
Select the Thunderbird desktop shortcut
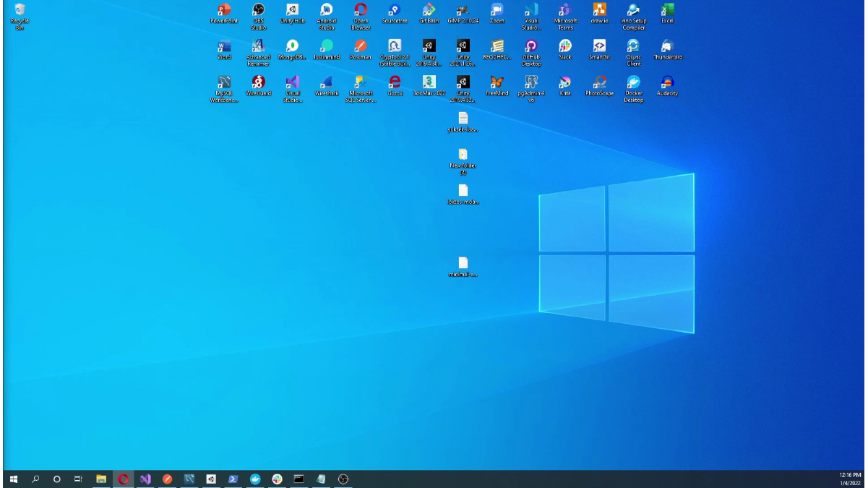[x=668, y=49]
